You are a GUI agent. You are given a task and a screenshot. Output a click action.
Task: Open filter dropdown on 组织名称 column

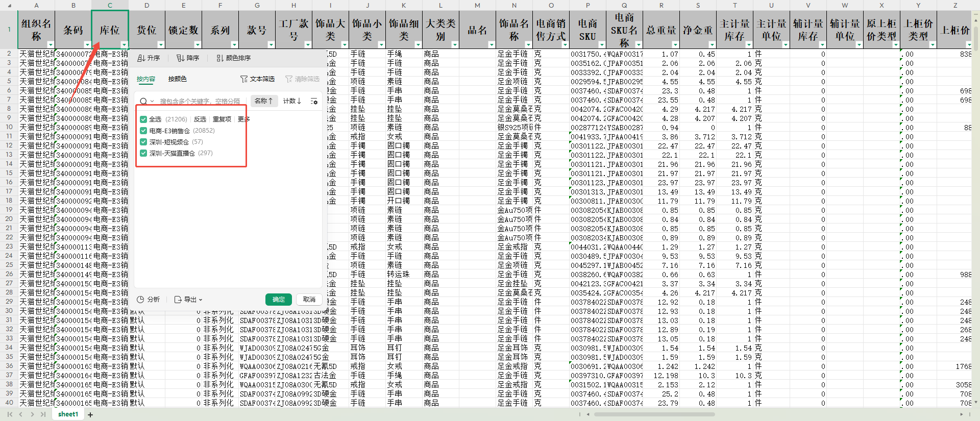(51, 45)
